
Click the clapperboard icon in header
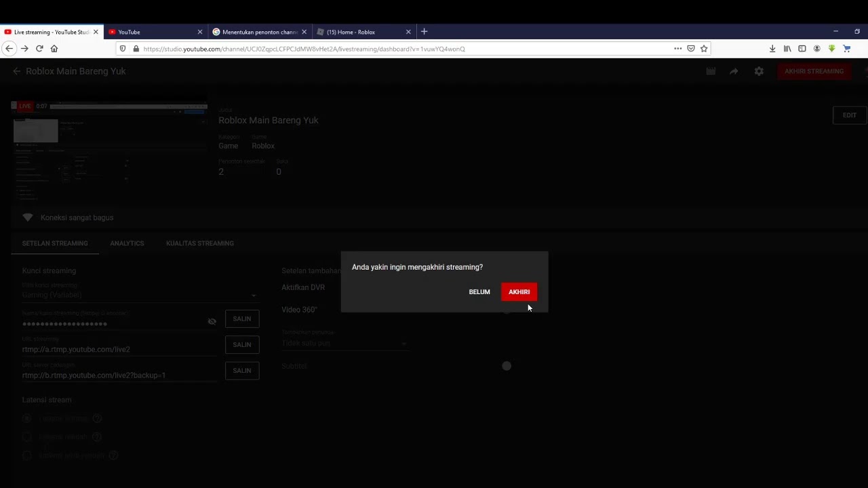pos(711,71)
